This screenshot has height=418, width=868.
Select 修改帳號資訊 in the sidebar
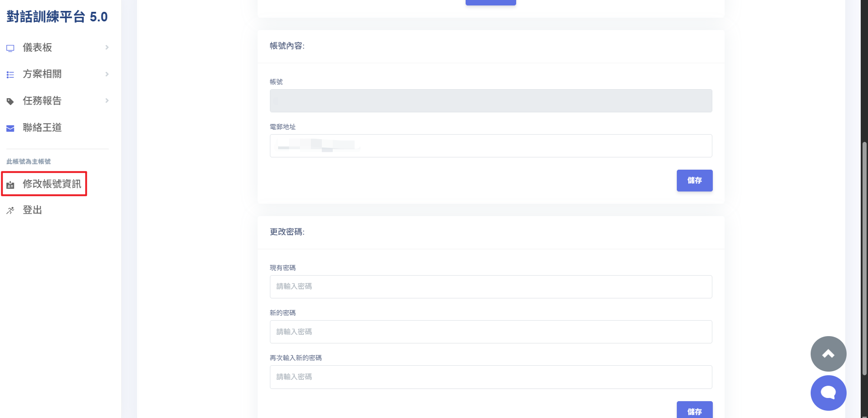[51, 184]
